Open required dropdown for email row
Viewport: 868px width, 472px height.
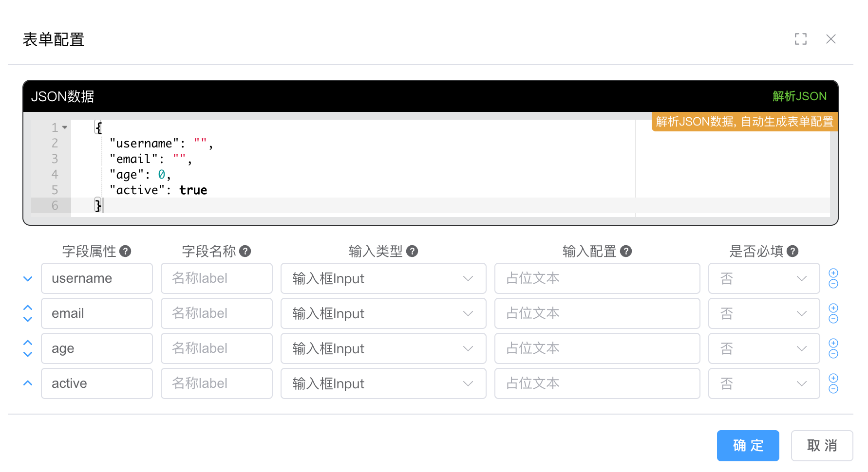[x=763, y=313]
